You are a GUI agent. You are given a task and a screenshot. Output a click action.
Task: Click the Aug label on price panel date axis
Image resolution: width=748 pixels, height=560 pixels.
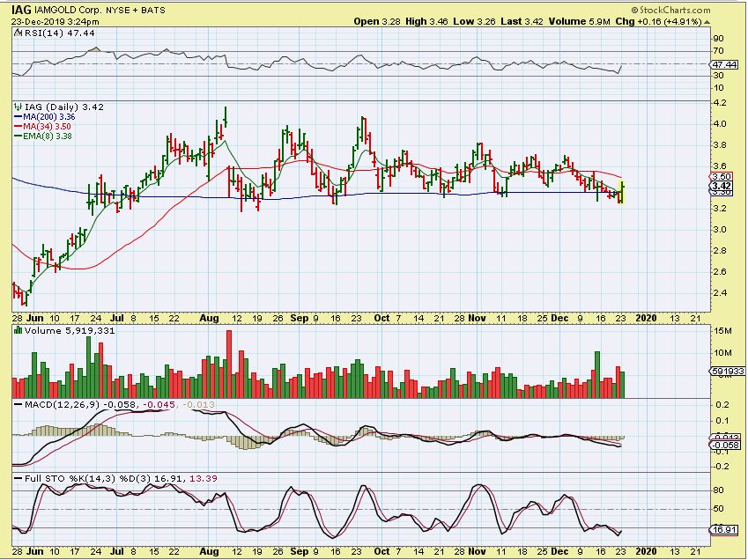(209, 318)
